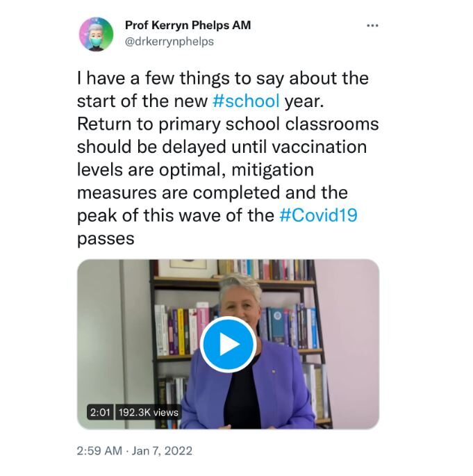Click the word passes ending the tweet
The height and width of the screenshot is (476, 473).
pos(106,238)
